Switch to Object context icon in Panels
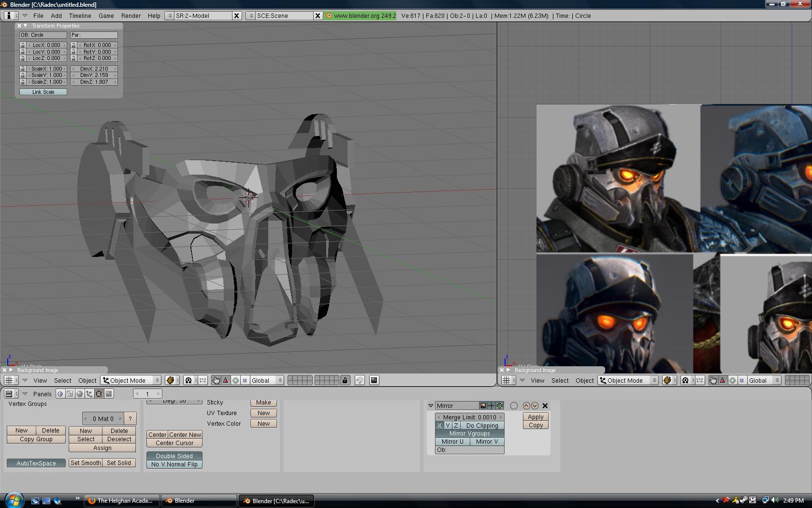 pos(89,394)
